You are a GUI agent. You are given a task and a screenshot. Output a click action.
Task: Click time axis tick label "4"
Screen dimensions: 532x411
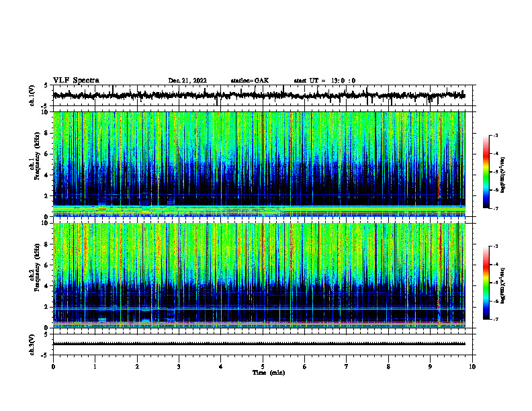click(221, 367)
